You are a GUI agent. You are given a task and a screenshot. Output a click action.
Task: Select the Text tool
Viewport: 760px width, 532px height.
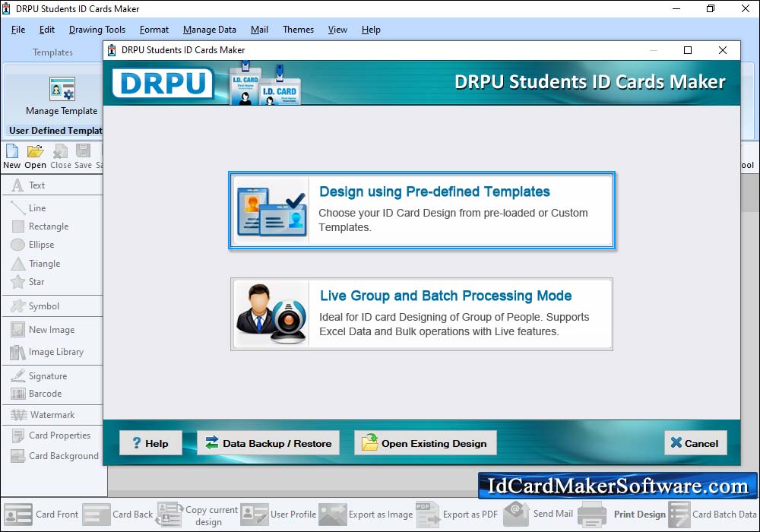[x=28, y=185]
